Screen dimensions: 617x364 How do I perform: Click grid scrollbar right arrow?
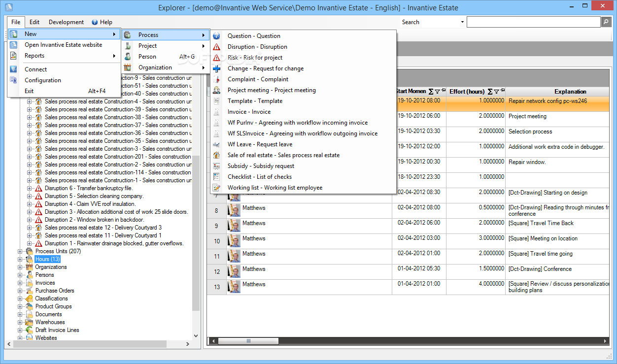point(606,341)
